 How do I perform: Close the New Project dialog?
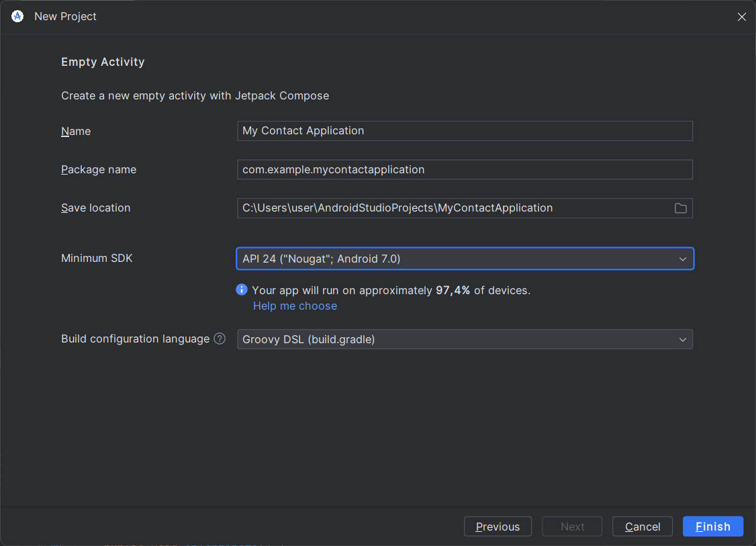[x=741, y=17]
